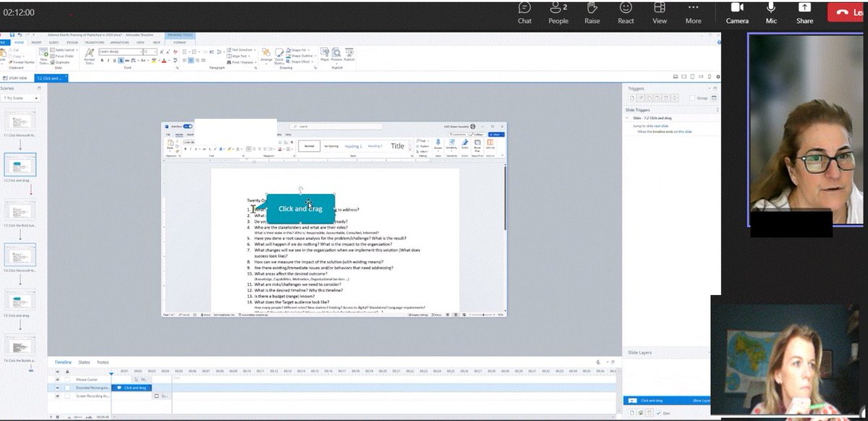Select slide thumbnail 7.5 Click and drag

coord(20,299)
